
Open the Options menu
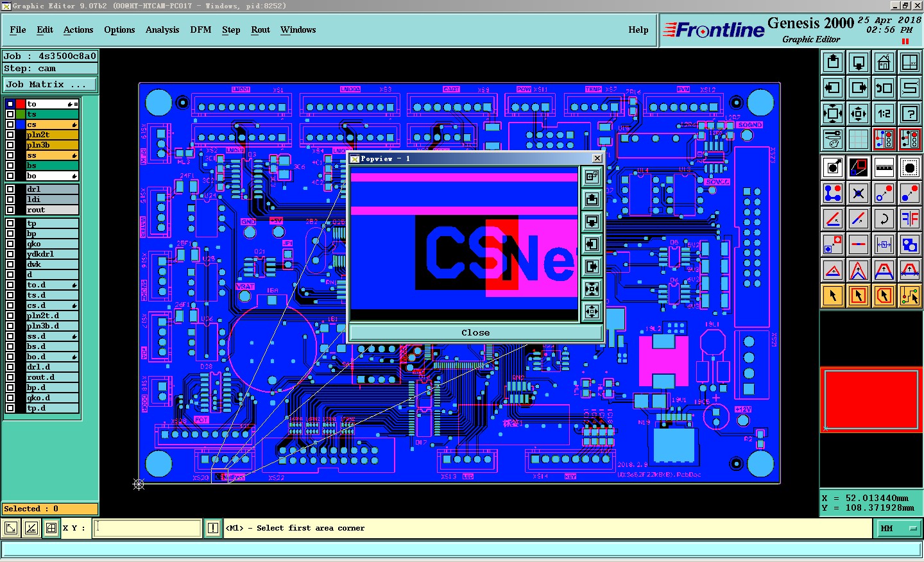point(119,30)
